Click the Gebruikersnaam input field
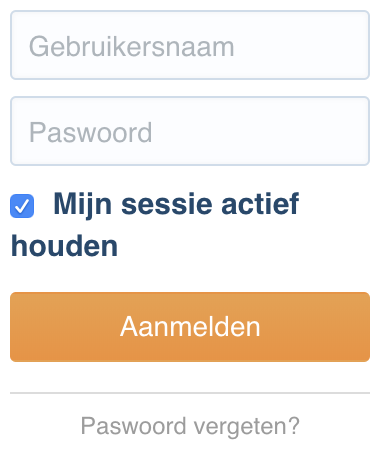 coord(190,45)
